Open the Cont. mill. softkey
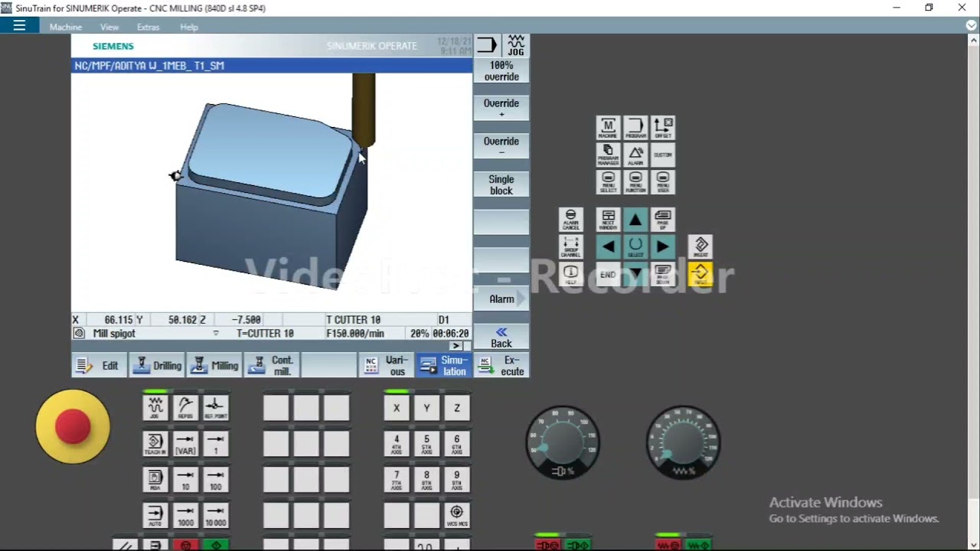Screen dimensions: 980x551 [273, 366]
